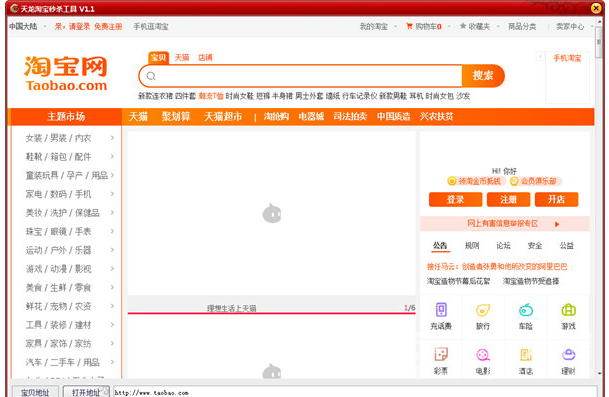Open 电器城 in the nav bar

pyautogui.click(x=311, y=117)
